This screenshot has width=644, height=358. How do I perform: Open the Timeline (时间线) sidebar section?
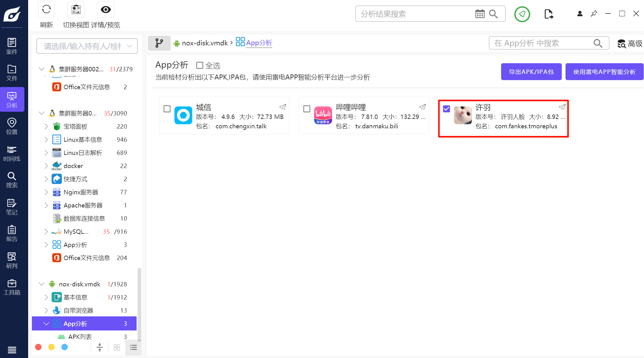click(x=12, y=153)
